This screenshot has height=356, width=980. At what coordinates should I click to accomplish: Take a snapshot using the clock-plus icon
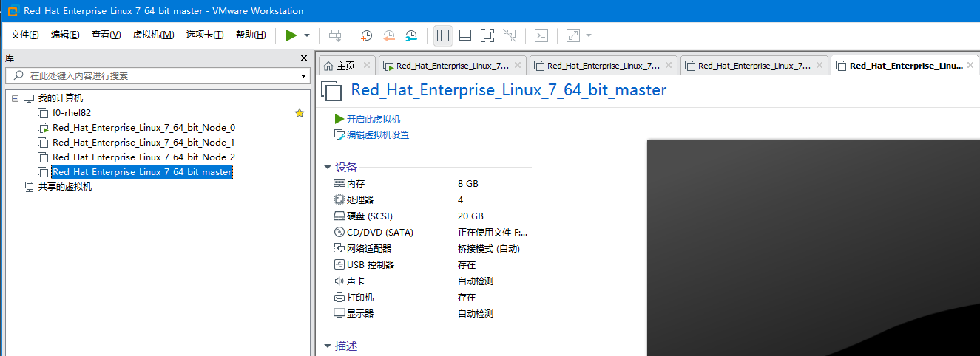pos(366,35)
